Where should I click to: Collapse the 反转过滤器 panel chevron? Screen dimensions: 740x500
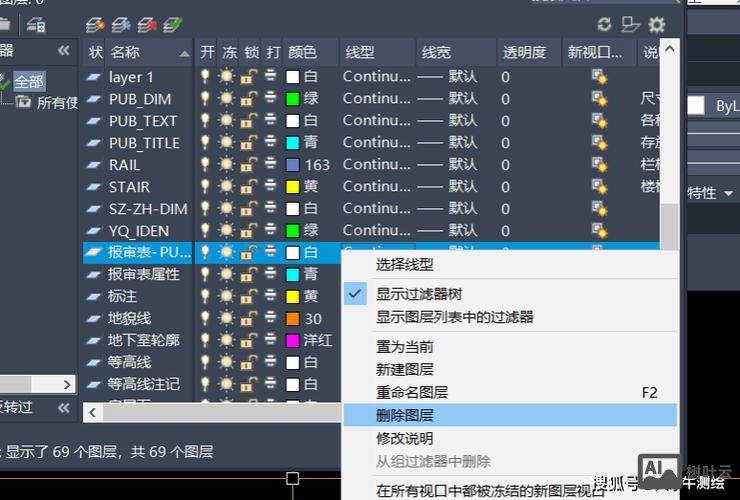pyautogui.click(x=64, y=407)
